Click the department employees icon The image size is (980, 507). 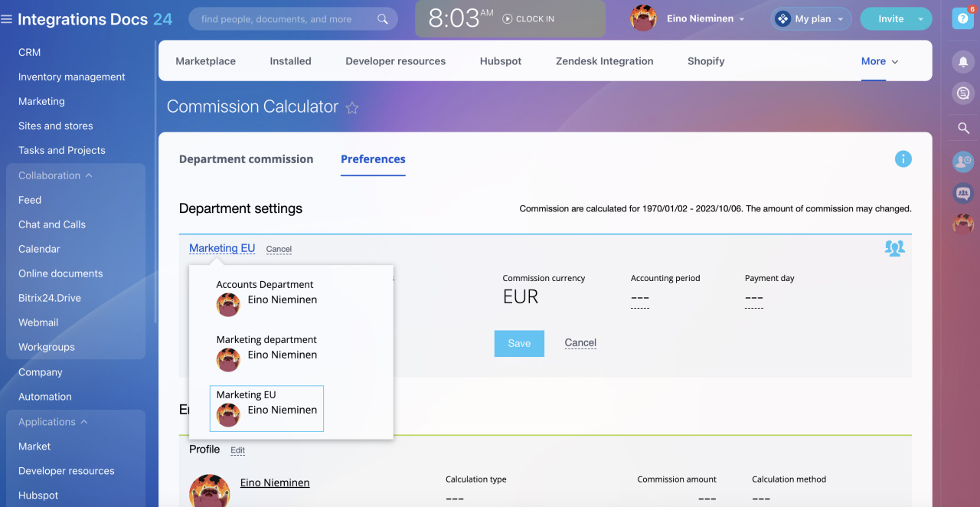893,248
